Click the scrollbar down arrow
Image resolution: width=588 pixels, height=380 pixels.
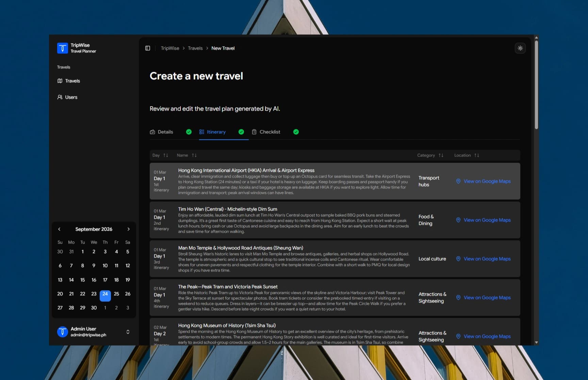[536, 343]
